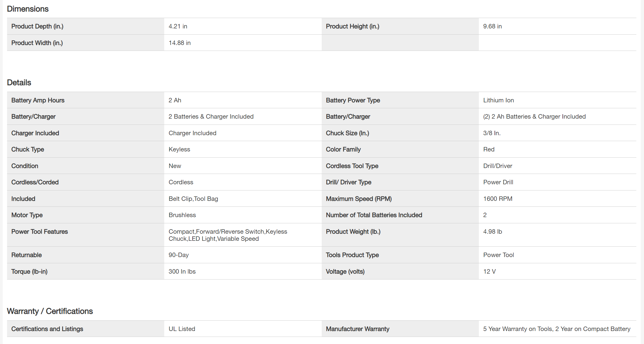This screenshot has width=644, height=344.
Task: Click the Details section heading
Action: (x=19, y=83)
